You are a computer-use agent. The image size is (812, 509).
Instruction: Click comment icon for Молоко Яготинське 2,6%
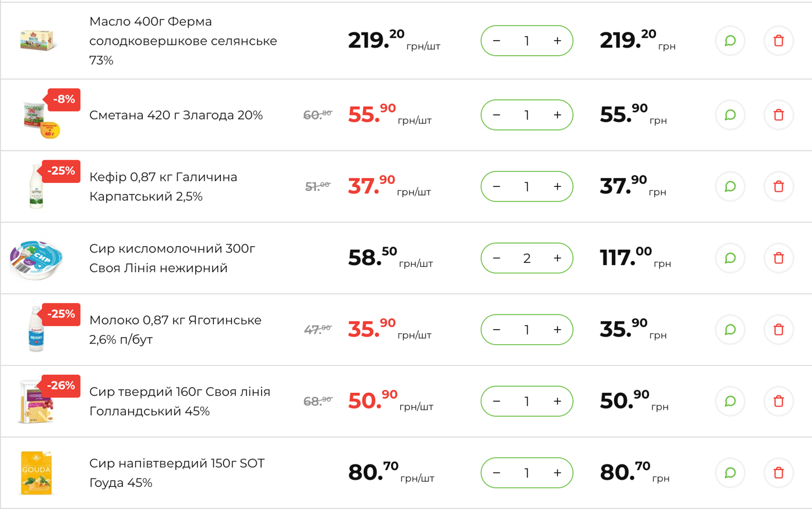[730, 329]
